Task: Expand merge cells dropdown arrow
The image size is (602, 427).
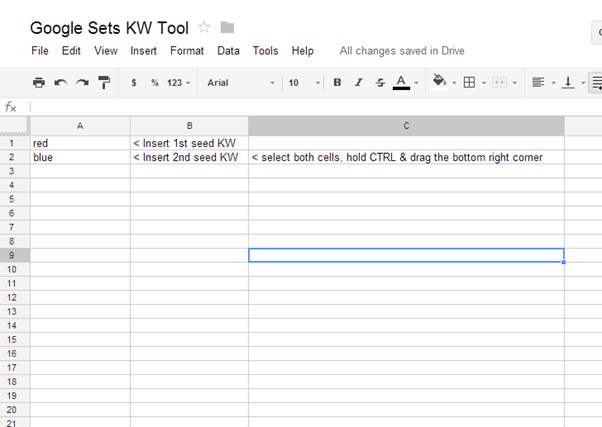Action: tap(514, 83)
